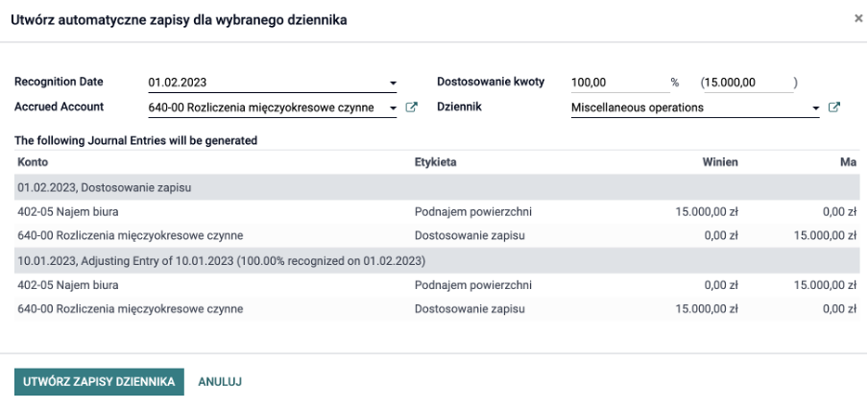Image resolution: width=868 pixels, height=409 pixels.
Task: Select the 01.02.2023 Dostosowanie zapisu group row
Action: click(x=437, y=187)
